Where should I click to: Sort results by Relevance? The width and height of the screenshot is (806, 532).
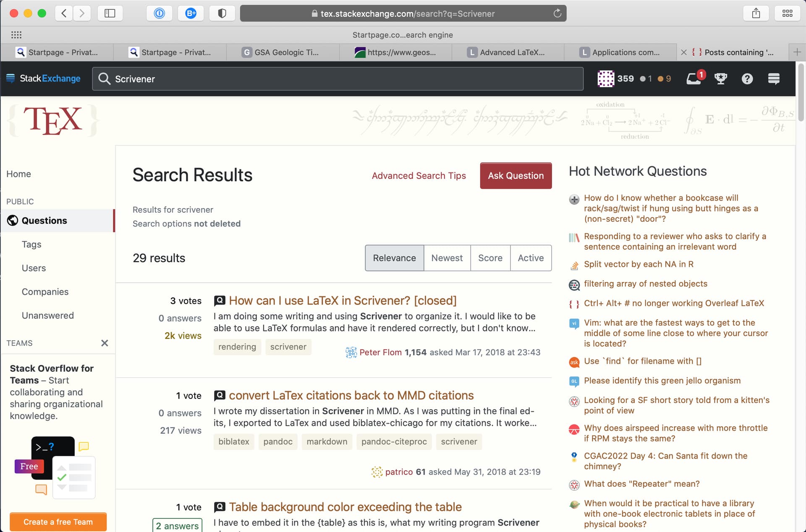tap(394, 258)
